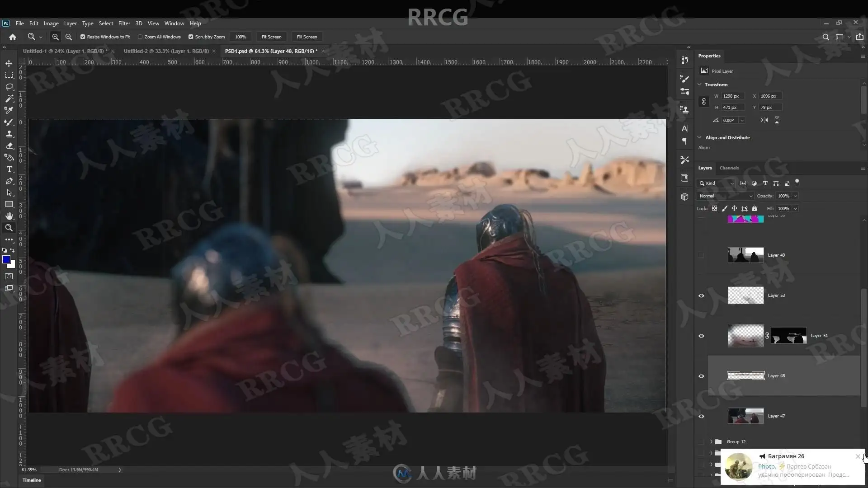Open the blend mode Normal dropdown
The height and width of the screenshot is (488, 868).
726,196
